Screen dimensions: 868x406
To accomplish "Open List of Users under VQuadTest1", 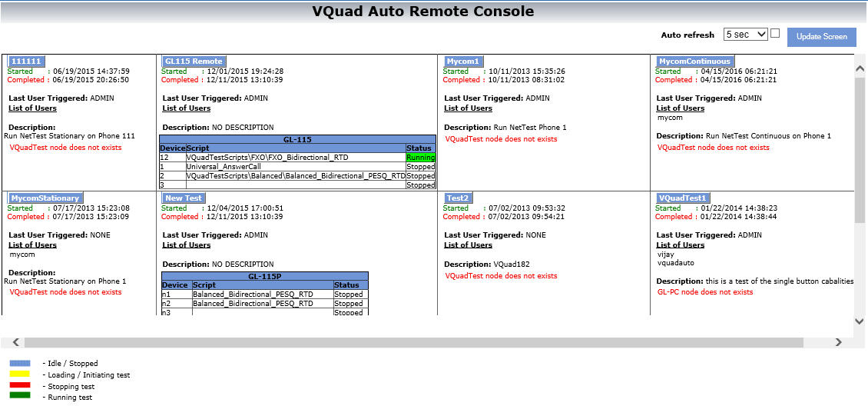I will [681, 245].
